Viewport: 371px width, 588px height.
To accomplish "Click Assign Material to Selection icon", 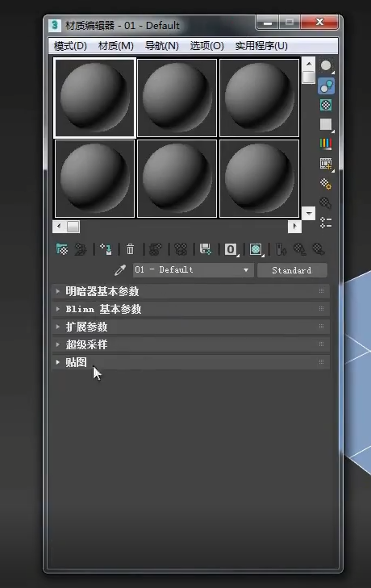I will 106,249.
